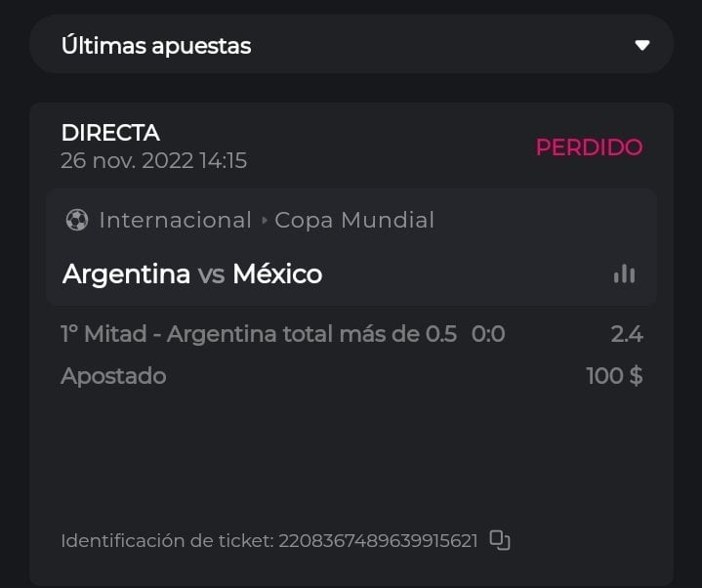This screenshot has height=588, width=702.
Task: Open the Internacional category link
Action: tap(175, 220)
